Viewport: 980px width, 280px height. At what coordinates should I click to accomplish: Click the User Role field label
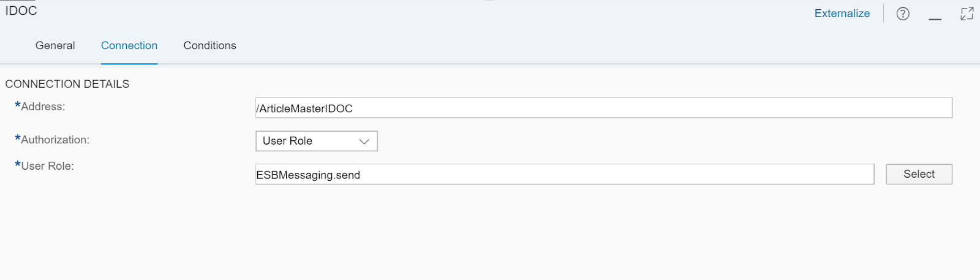coord(44,166)
